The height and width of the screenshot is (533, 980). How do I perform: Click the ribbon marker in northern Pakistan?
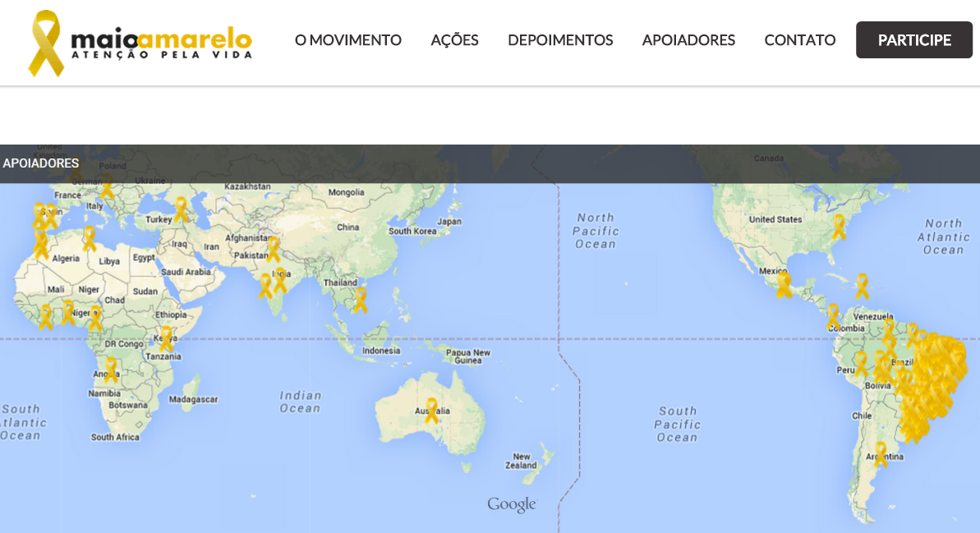(x=273, y=249)
